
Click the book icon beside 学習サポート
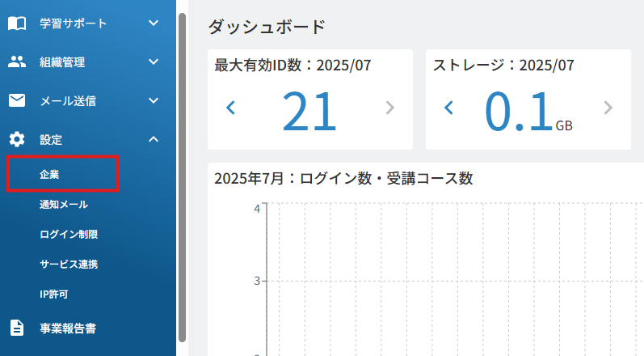coord(17,23)
